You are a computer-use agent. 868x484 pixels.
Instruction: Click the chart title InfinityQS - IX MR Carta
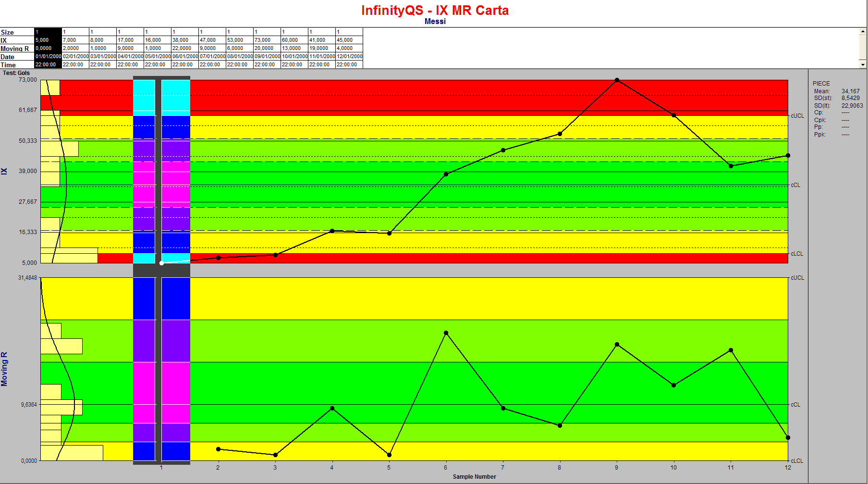435,11
